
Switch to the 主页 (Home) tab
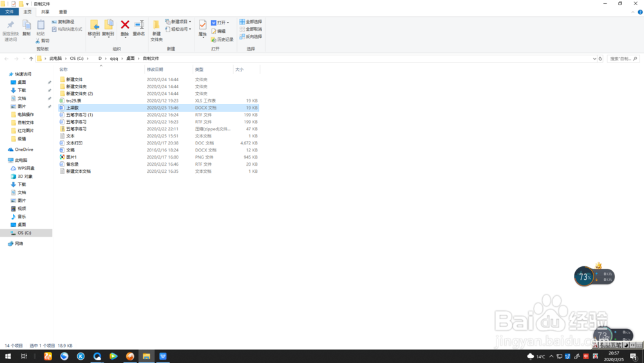[27, 12]
